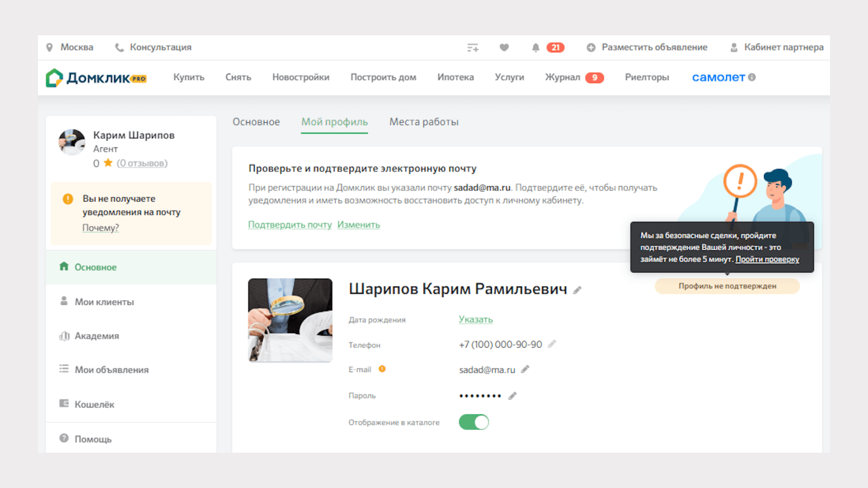The width and height of the screenshot is (868, 488).
Task: Click the masked password dots
Action: click(x=480, y=396)
